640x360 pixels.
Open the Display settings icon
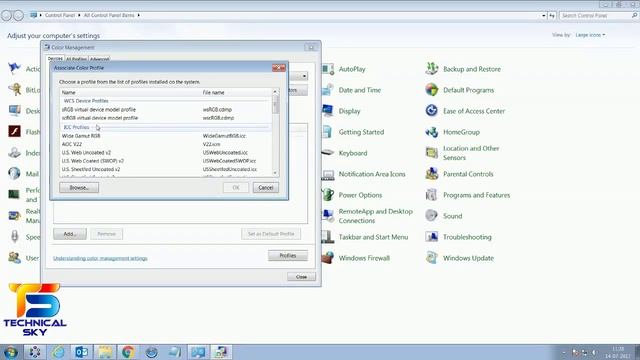pos(328,111)
